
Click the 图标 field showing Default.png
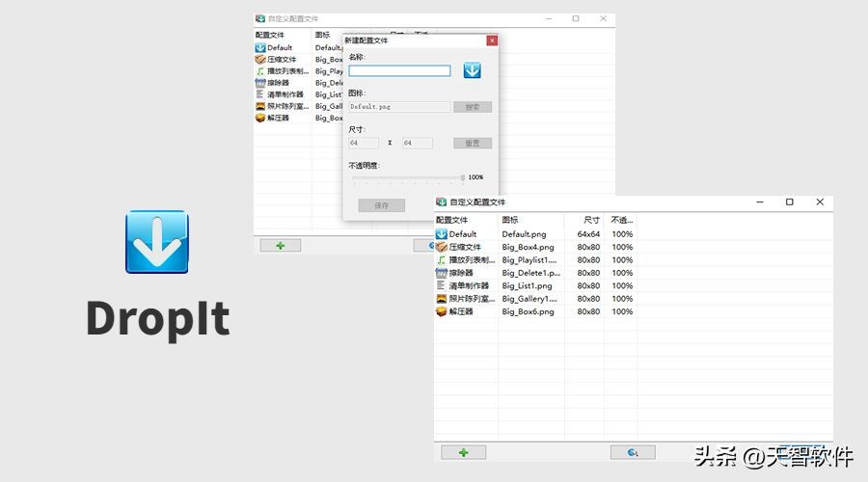coord(399,107)
